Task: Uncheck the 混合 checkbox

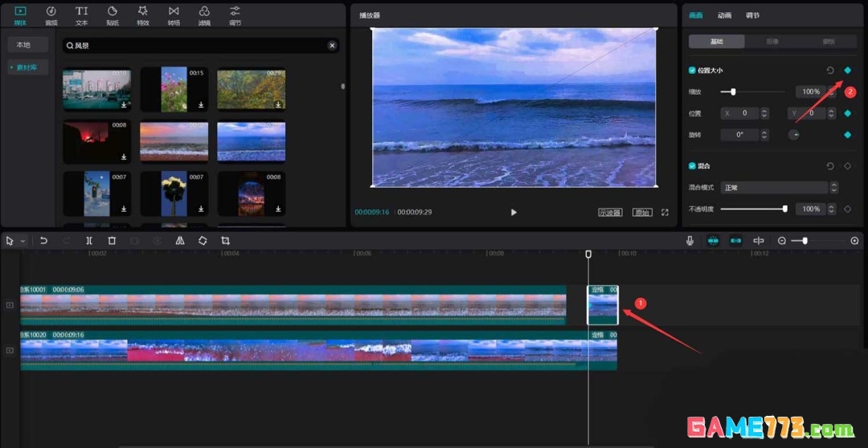Action: coord(692,166)
